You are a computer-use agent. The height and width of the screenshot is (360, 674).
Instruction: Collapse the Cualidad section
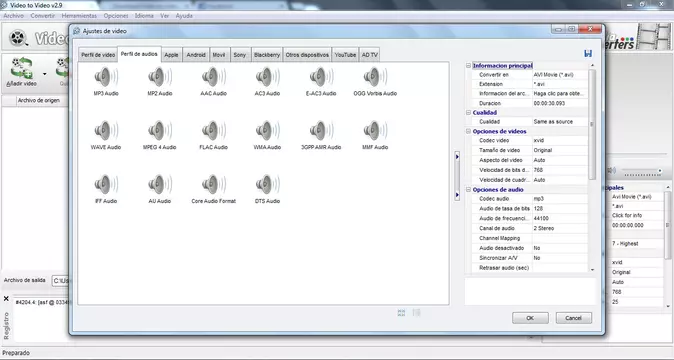coord(469,113)
